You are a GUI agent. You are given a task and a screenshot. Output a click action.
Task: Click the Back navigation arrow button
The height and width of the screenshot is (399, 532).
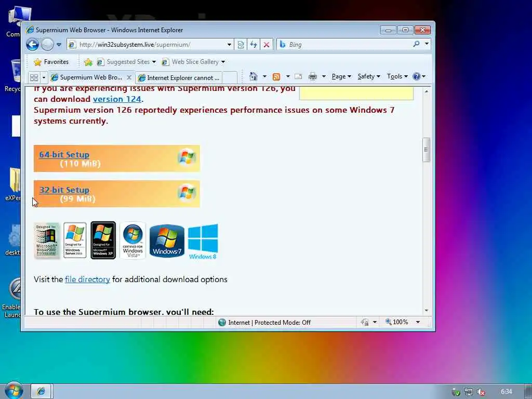tap(33, 45)
